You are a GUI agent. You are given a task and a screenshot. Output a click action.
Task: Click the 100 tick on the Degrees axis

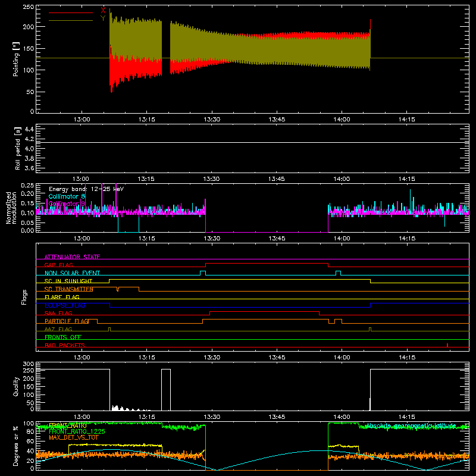[x=29, y=424]
